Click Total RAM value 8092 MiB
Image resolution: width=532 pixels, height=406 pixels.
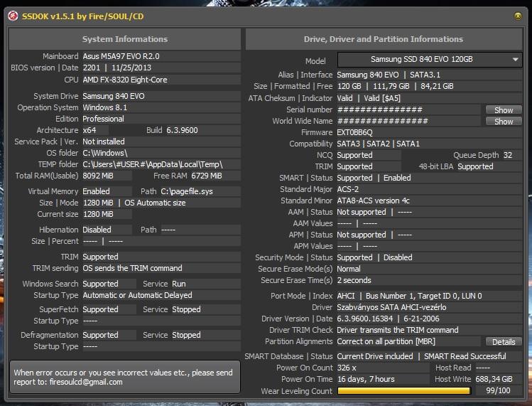tap(98, 176)
